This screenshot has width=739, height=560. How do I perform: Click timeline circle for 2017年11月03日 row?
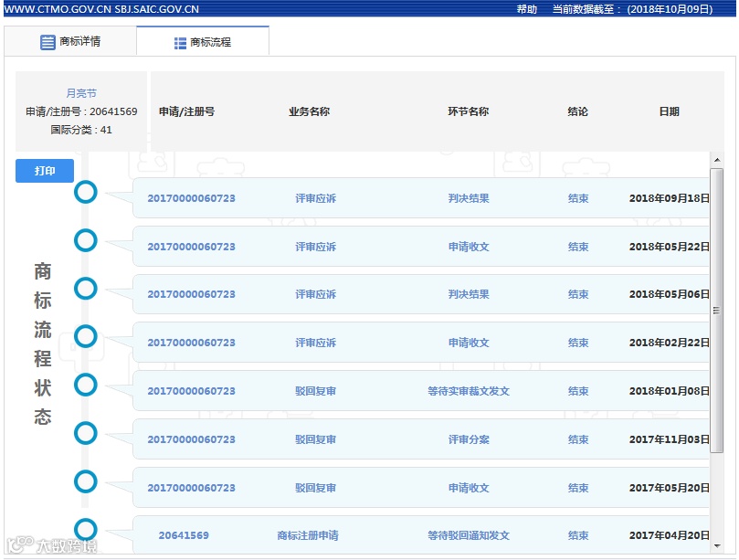[x=86, y=433]
